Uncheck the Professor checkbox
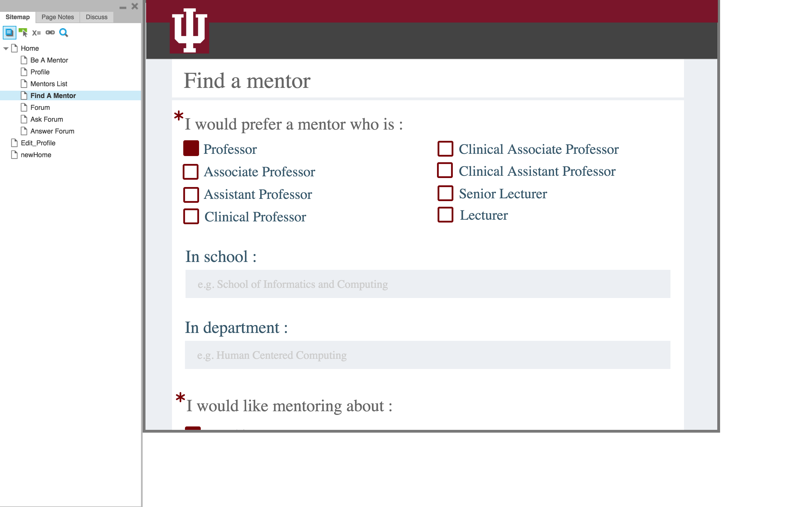812x507 pixels. pos(191,148)
